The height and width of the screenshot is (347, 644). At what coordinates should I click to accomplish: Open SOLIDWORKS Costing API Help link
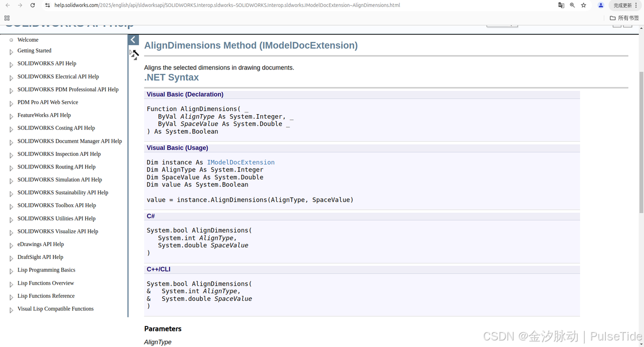click(56, 128)
